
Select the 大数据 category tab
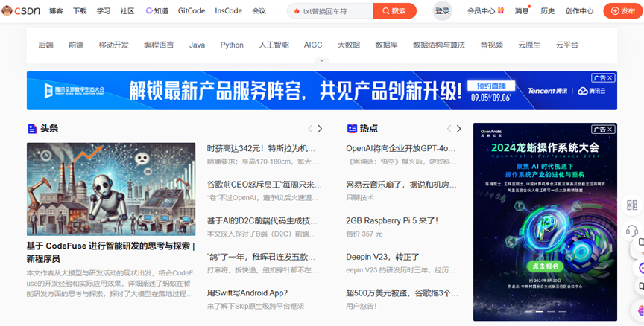click(349, 45)
